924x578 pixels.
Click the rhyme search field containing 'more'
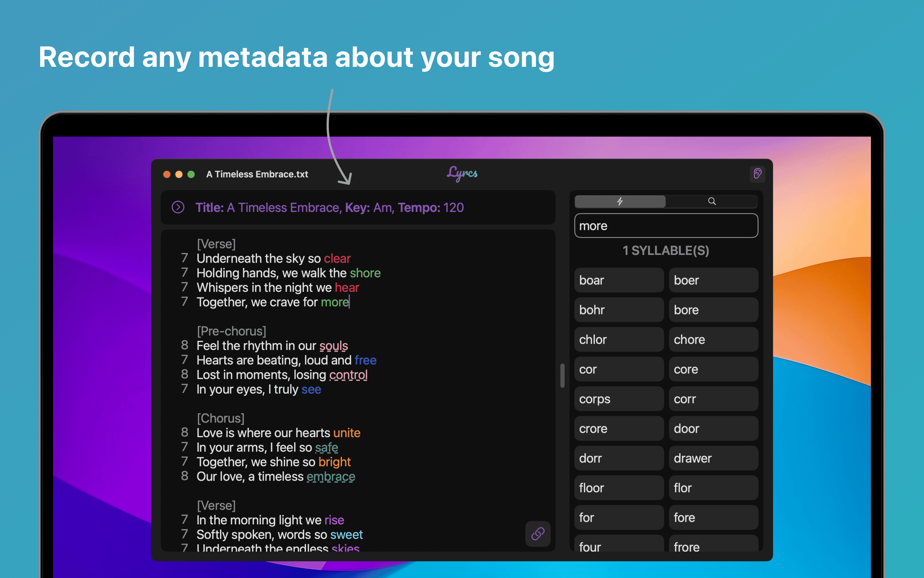coord(666,225)
